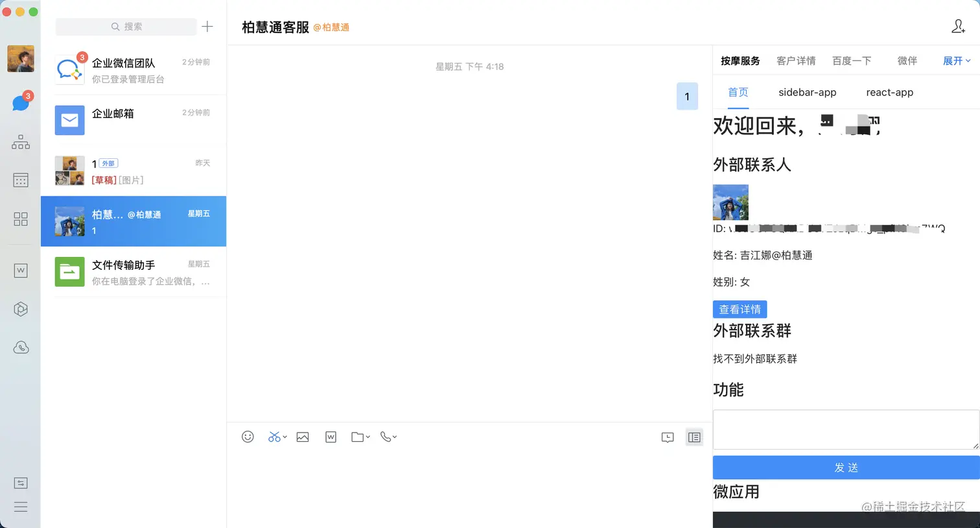
Task: Open the Messages icon in left sidebar
Action: point(21,103)
